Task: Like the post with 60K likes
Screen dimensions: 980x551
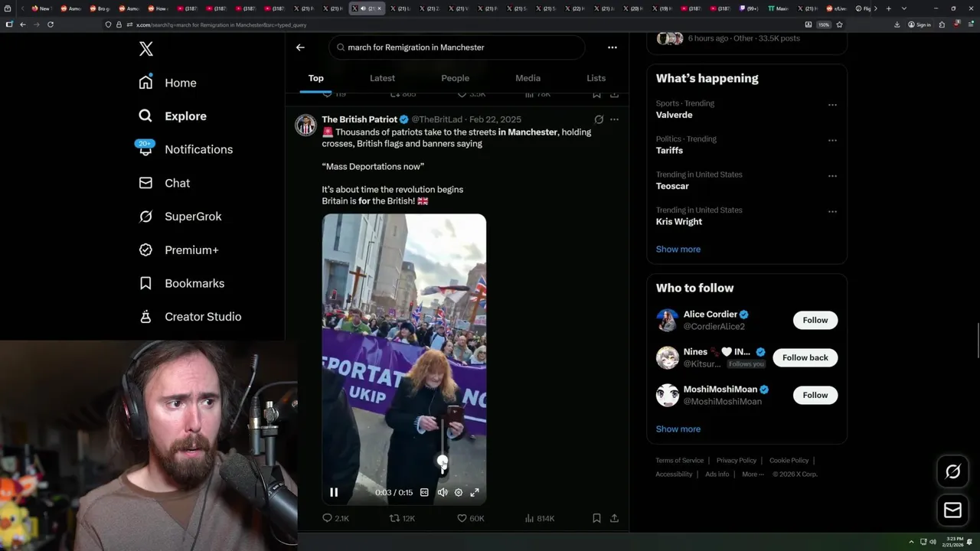Action: (x=470, y=518)
